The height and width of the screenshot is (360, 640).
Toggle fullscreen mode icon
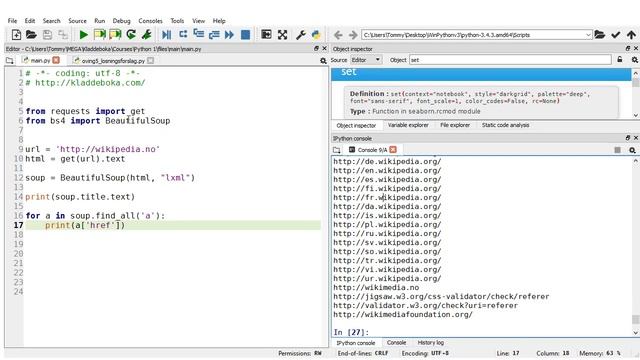click(282, 35)
